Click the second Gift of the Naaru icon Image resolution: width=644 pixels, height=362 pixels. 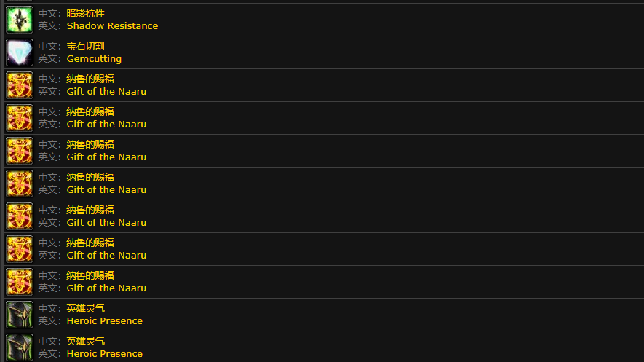20,118
